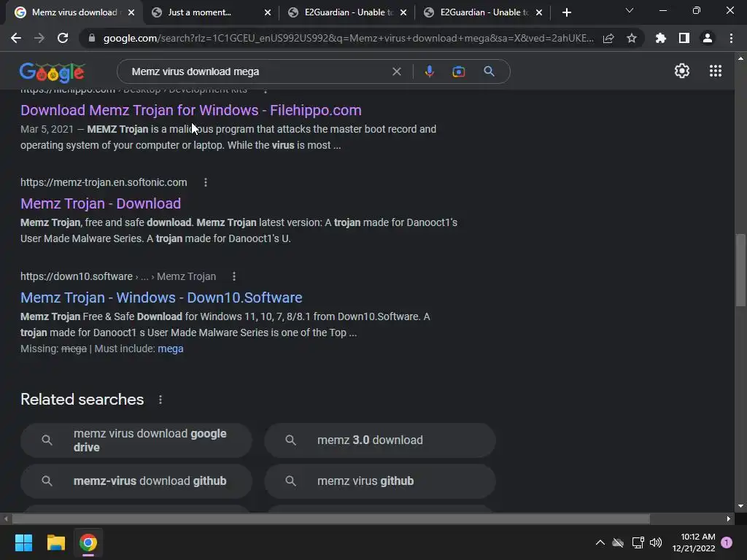Close the Just a moment tab
The width and height of the screenshot is (747, 560).
[x=268, y=13]
